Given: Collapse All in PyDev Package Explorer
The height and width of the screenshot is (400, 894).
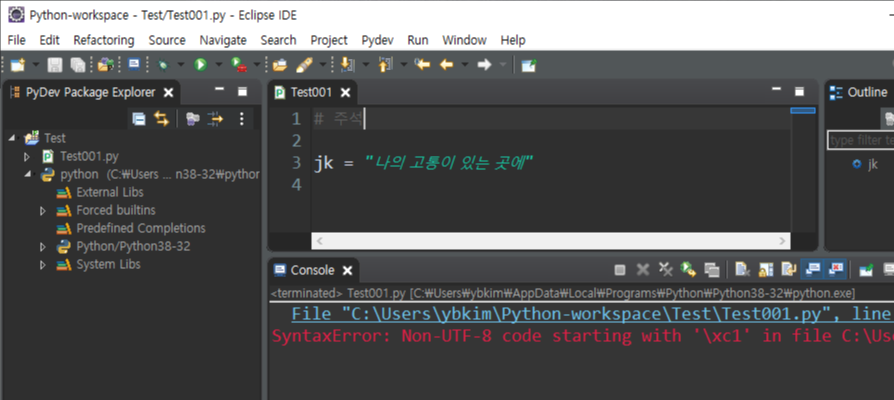Looking at the screenshot, I should pyautogui.click(x=139, y=119).
